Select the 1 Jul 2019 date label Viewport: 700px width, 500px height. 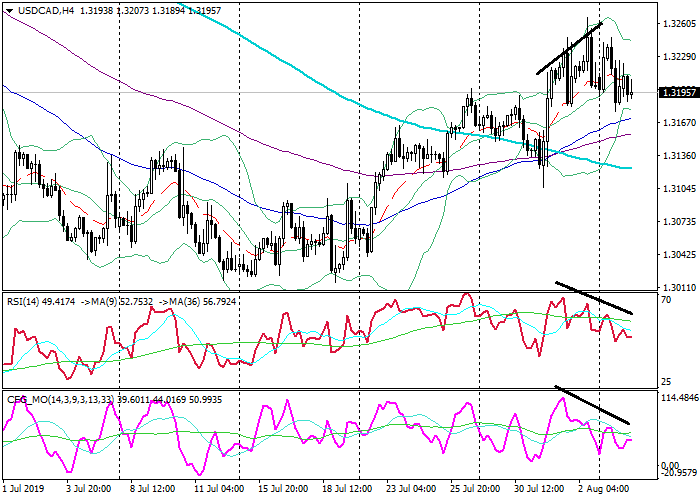(x=25, y=489)
